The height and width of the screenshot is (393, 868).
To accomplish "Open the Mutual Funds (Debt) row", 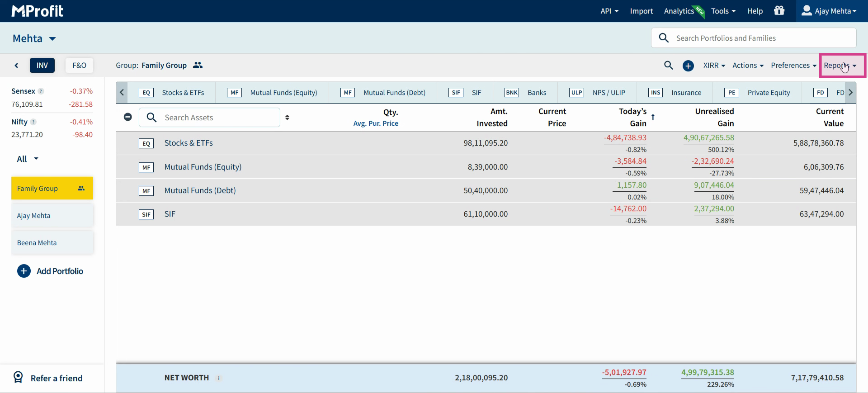I will tap(486, 190).
